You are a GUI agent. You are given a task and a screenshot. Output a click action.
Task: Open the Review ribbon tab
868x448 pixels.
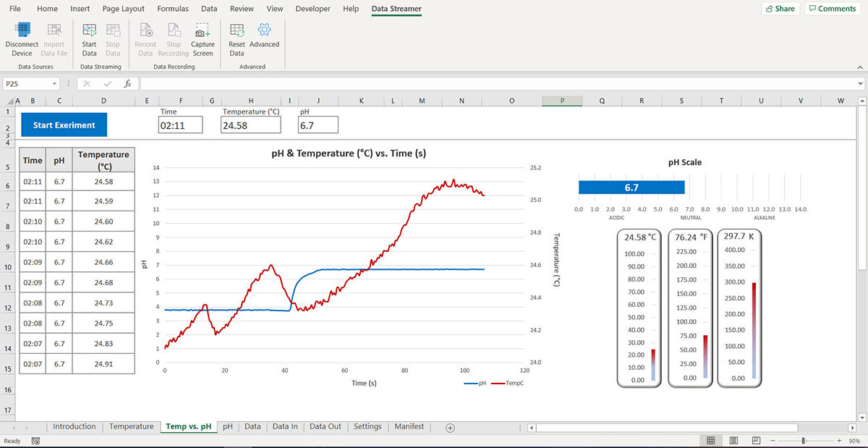click(242, 9)
